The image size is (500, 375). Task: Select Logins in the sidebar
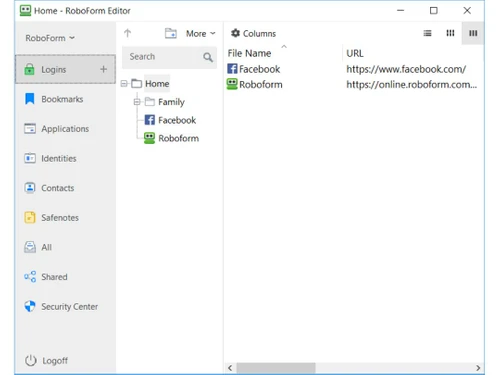[65, 69]
